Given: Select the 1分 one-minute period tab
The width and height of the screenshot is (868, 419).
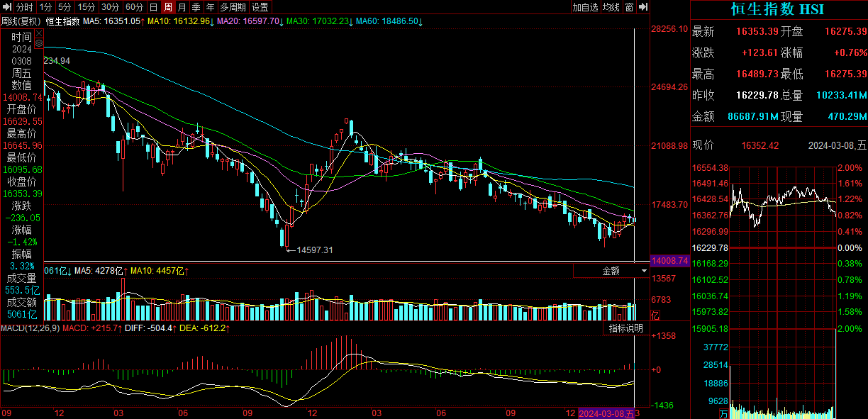Looking at the screenshot, I should [45, 7].
